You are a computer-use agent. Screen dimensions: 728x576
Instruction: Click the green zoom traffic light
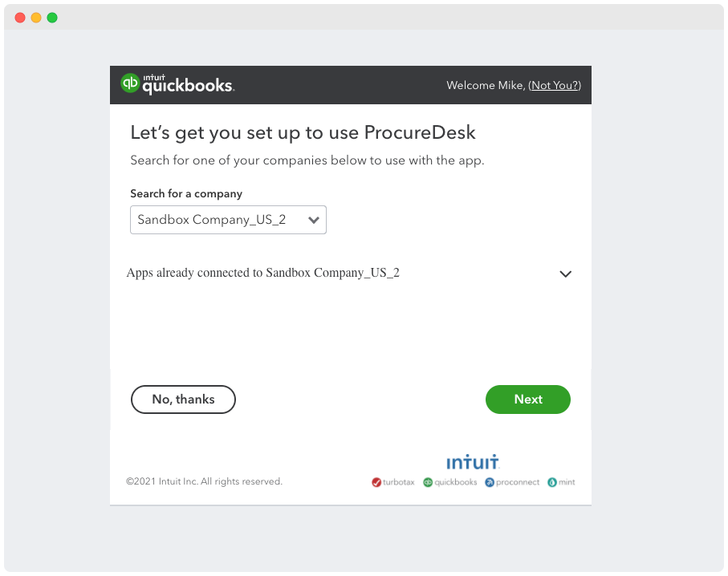[x=51, y=16]
